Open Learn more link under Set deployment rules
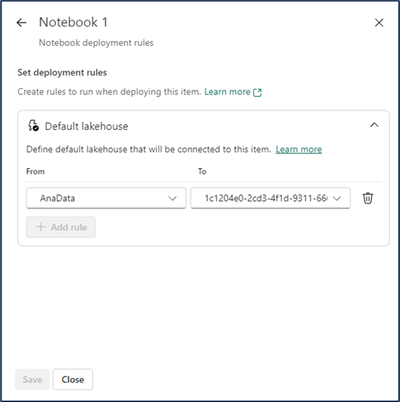 [227, 92]
